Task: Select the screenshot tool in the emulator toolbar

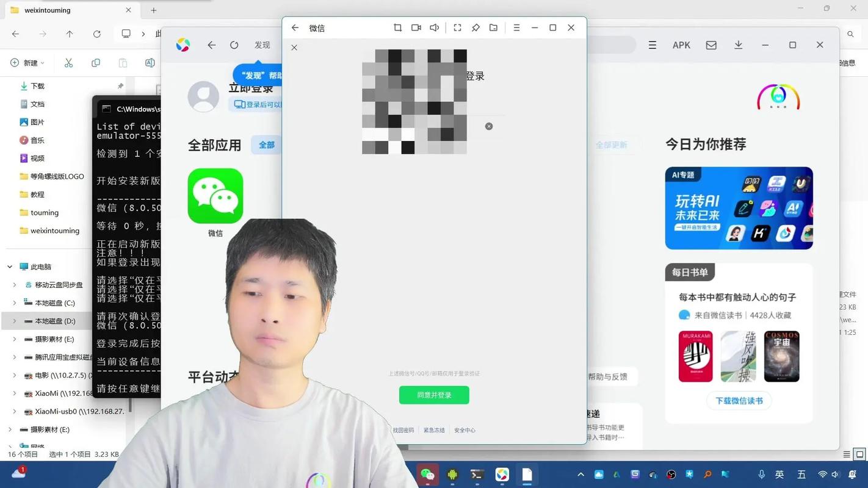Action: (x=397, y=27)
